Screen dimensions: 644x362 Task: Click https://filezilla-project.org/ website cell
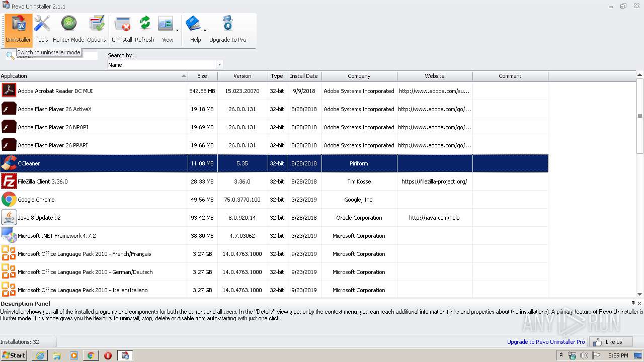click(x=434, y=182)
